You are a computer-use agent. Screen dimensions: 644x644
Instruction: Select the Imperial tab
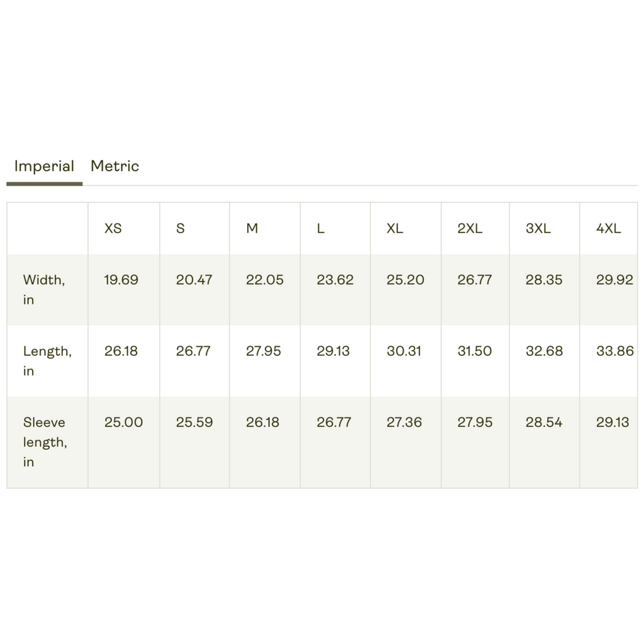(45, 166)
